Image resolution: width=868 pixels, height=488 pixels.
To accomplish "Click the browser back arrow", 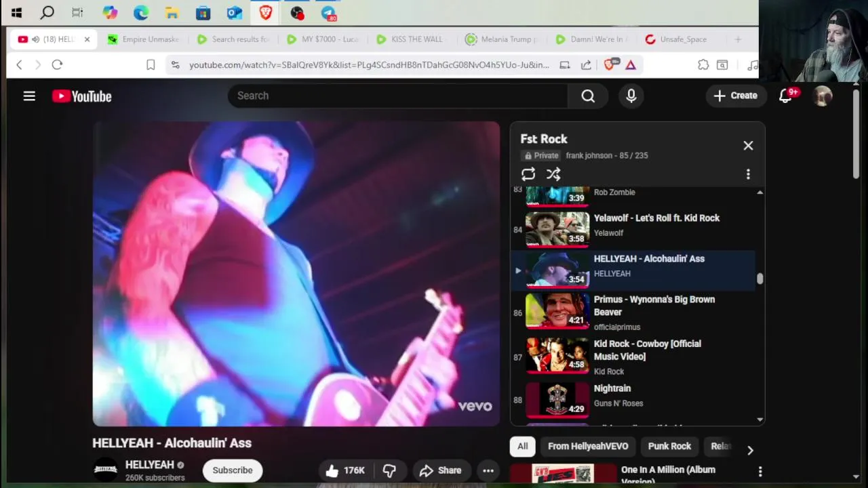I will 19,64.
